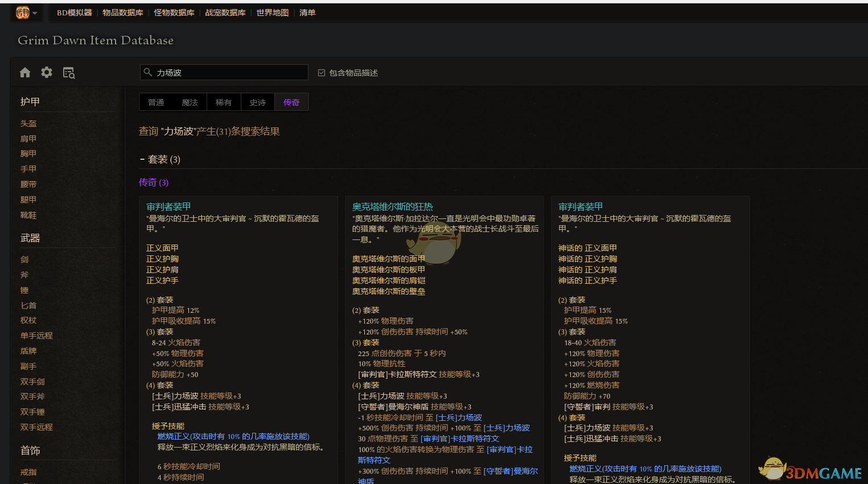This screenshot has height=484, width=868.
Task: Click 神话的 正义护肩 item
Action: pyautogui.click(x=587, y=270)
